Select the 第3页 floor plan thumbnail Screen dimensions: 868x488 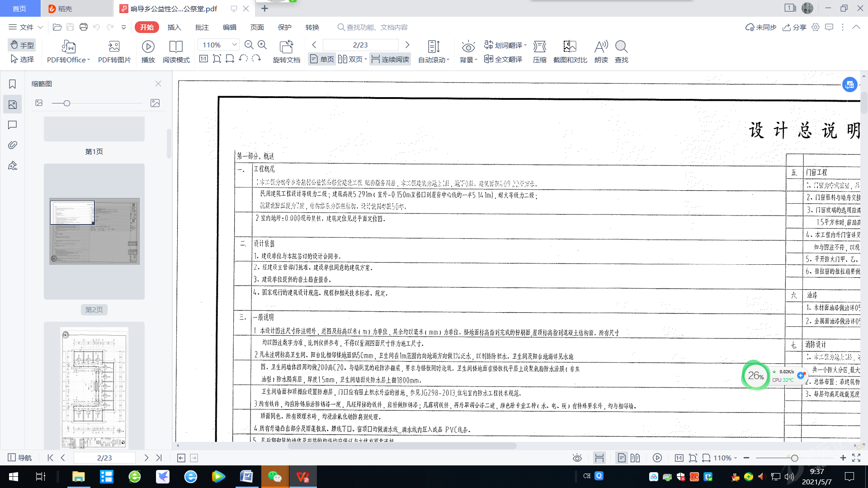[x=94, y=387]
